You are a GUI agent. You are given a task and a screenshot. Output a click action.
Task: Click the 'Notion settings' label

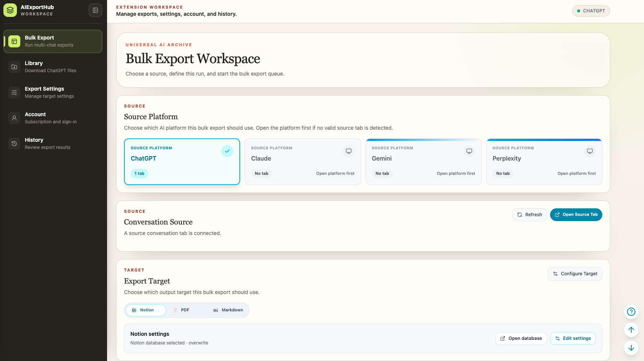click(150, 334)
